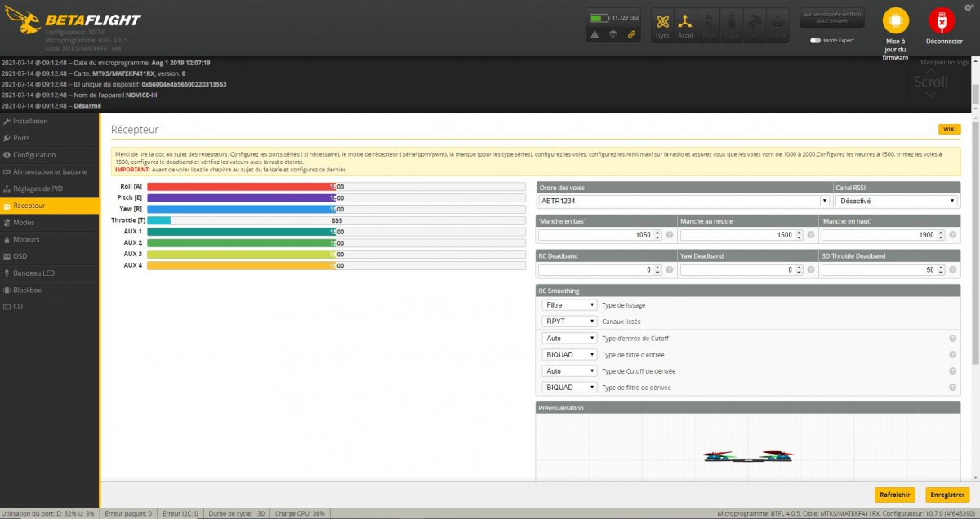Click the Rafraîchir button

896,495
